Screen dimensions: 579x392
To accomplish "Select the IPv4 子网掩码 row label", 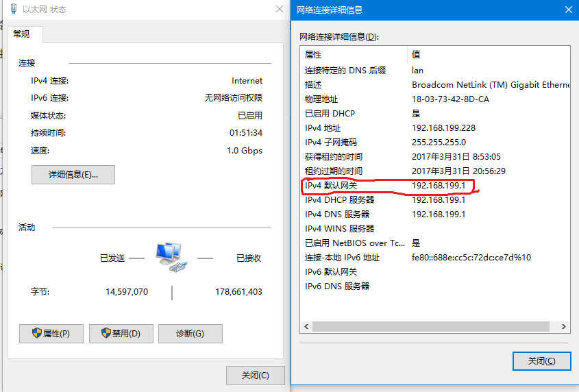I will [331, 143].
